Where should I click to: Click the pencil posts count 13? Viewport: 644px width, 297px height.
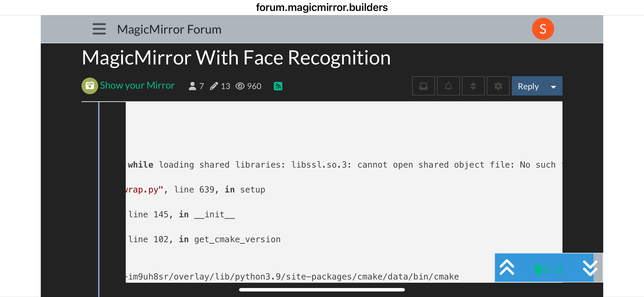tap(220, 86)
